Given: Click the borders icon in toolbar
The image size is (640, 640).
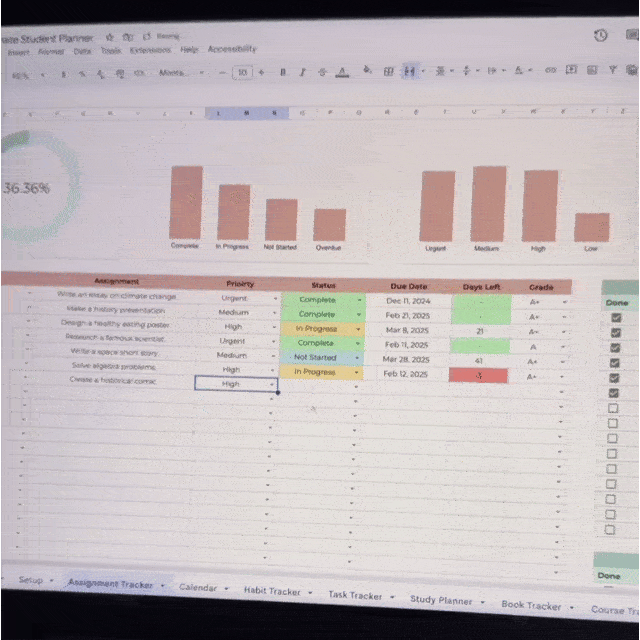Looking at the screenshot, I should click(x=389, y=71).
